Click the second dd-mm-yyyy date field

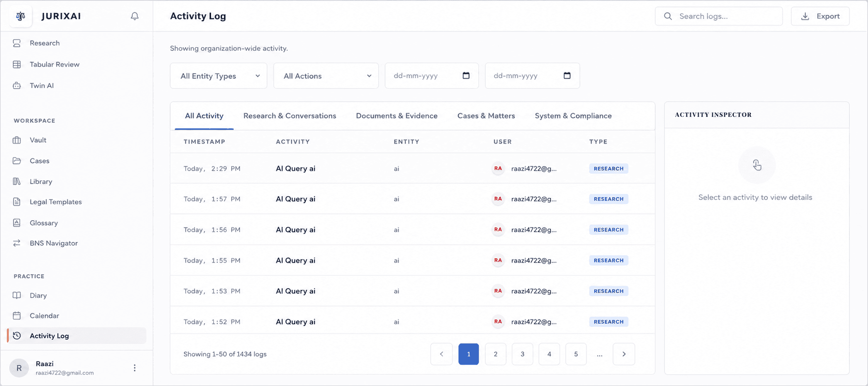point(532,76)
